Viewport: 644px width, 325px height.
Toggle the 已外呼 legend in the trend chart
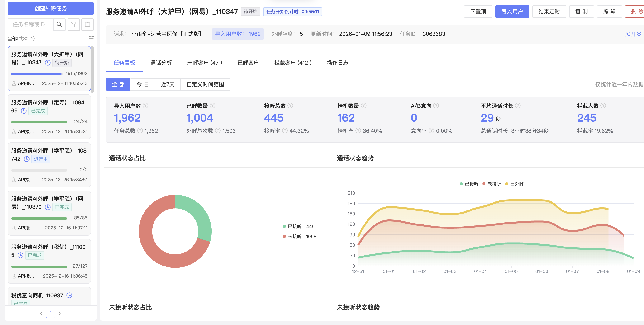(x=514, y=184)
